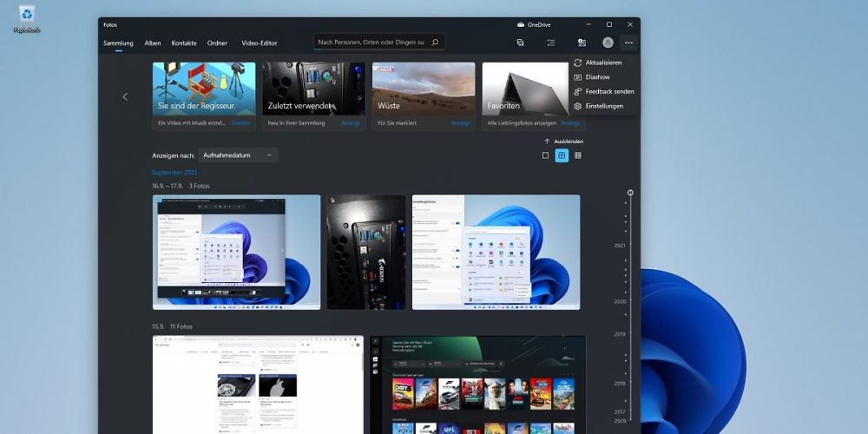Select the medium grid view
Image resolution: width=868 pixels, height=434 pixels.
point(562,155)
